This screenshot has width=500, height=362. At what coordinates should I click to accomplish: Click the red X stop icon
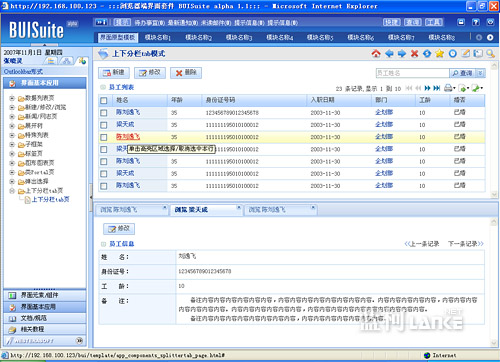[x=414, y=53]
